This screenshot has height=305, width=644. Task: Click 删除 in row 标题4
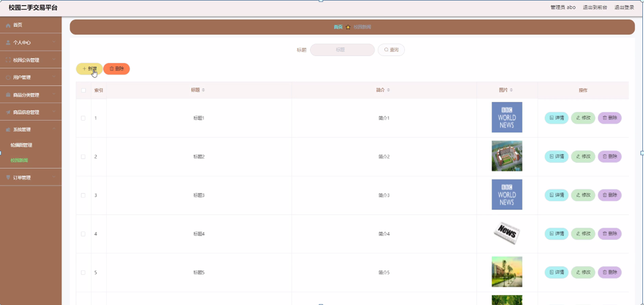610,234
